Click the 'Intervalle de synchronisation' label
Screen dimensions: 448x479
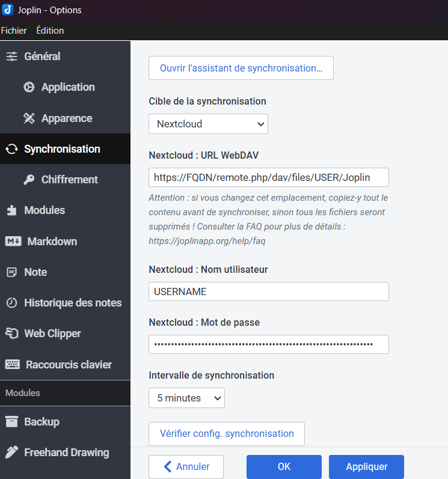coord(212,375)
